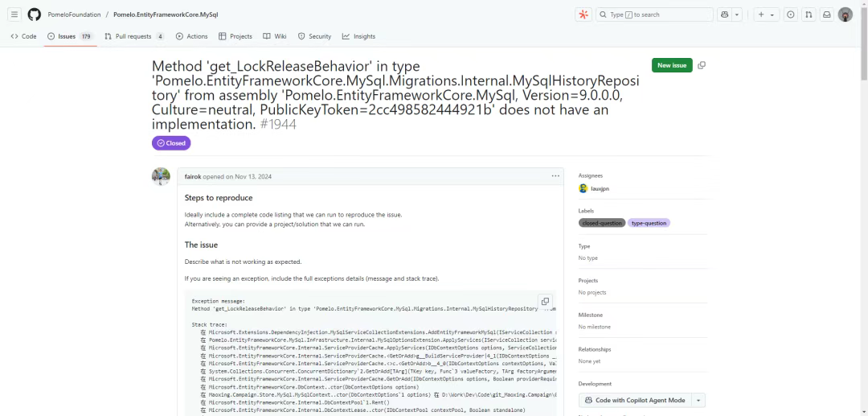Screen dimensions: 868x416
Task: Open the Copilot chat icon
Action: (724, 14)
